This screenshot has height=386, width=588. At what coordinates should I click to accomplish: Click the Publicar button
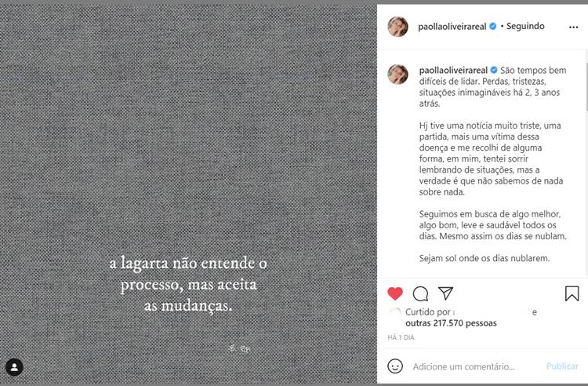[562, 366]
